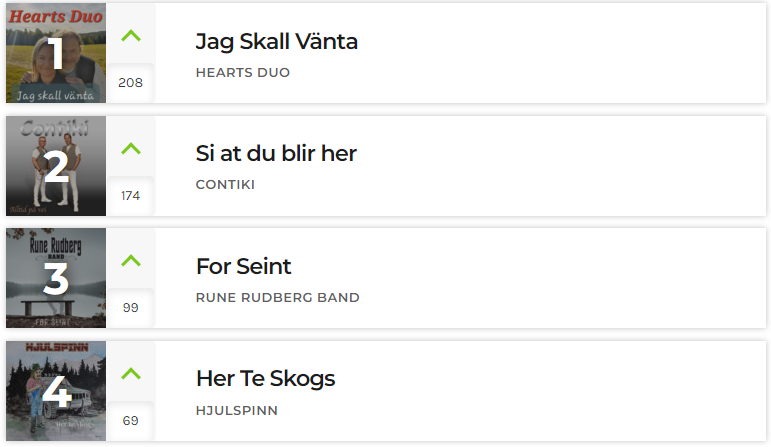Select the Rune Rudberg Band cover thumbnail

click(56, 278)
